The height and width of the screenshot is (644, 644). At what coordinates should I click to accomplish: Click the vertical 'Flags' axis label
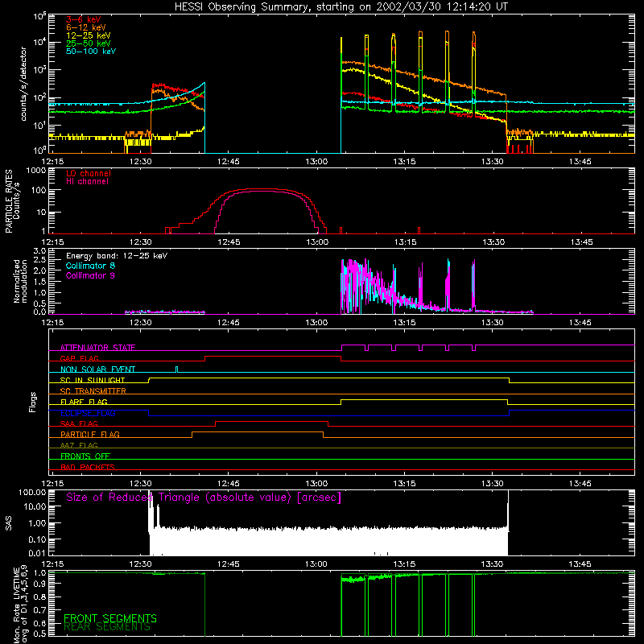coord(33,402)
